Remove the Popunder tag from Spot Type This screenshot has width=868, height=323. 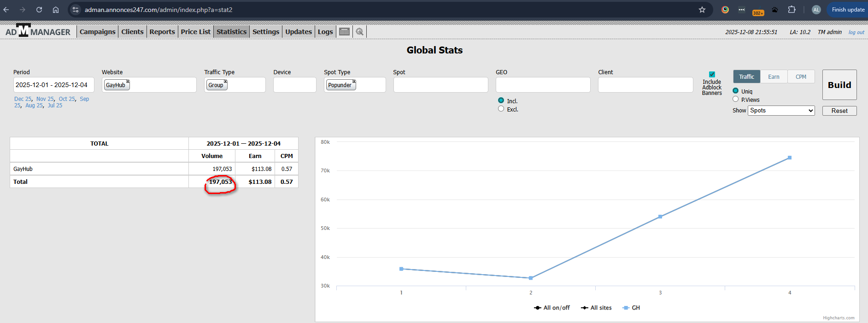coord(354,82)
